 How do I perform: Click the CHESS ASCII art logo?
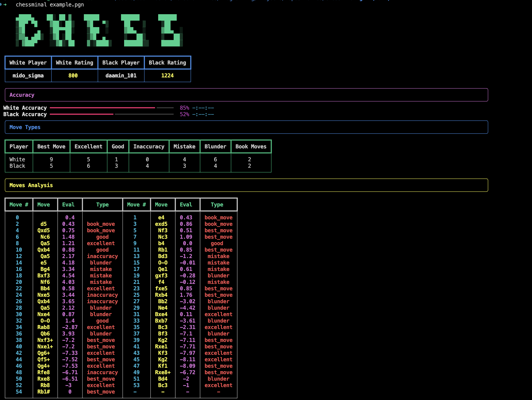[x=99, y=30]
